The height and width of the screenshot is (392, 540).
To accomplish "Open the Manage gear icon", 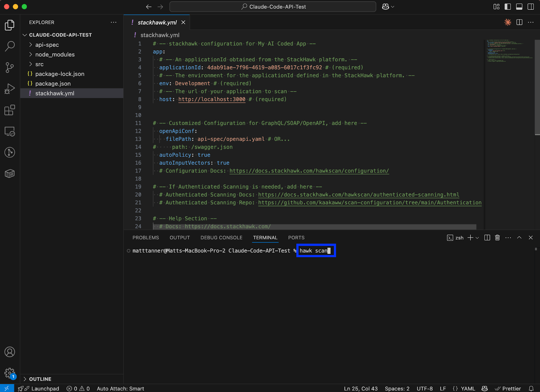I will click(x=10, y=373).
